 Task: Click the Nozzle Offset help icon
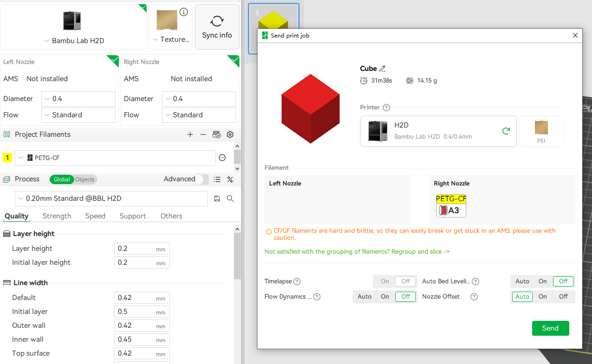[474, 297]
